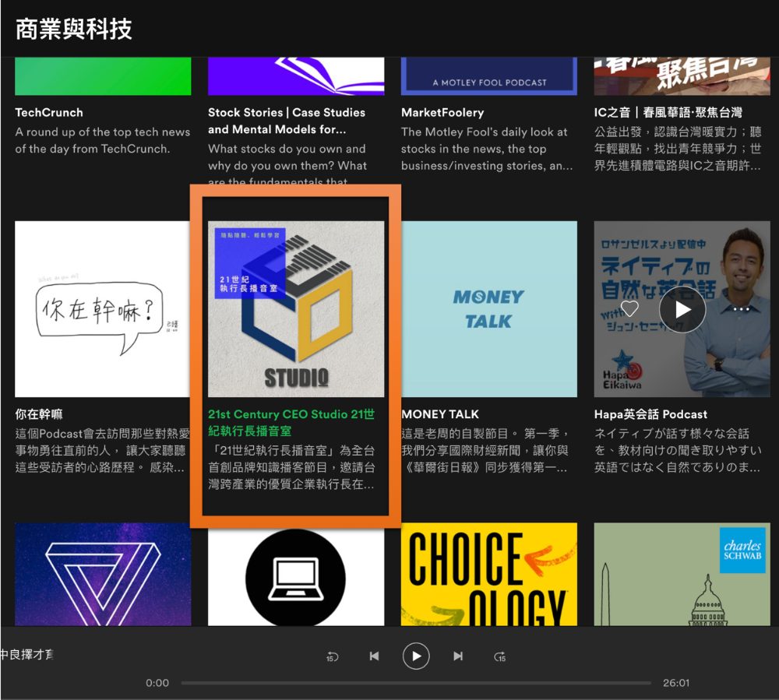
Task: Select the Charles Schwab podcast cover
Action: pyautogui.click(x=682, y=574)
